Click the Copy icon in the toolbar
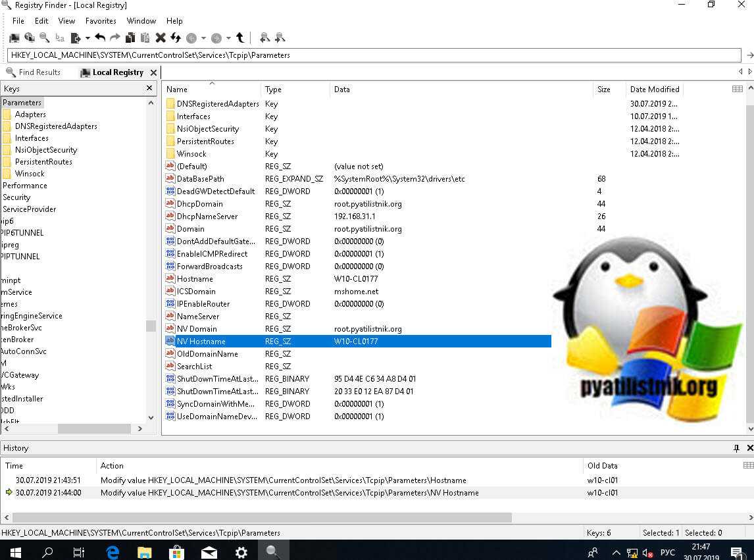This screenshot has width=754, height=560. coord(130,38)
